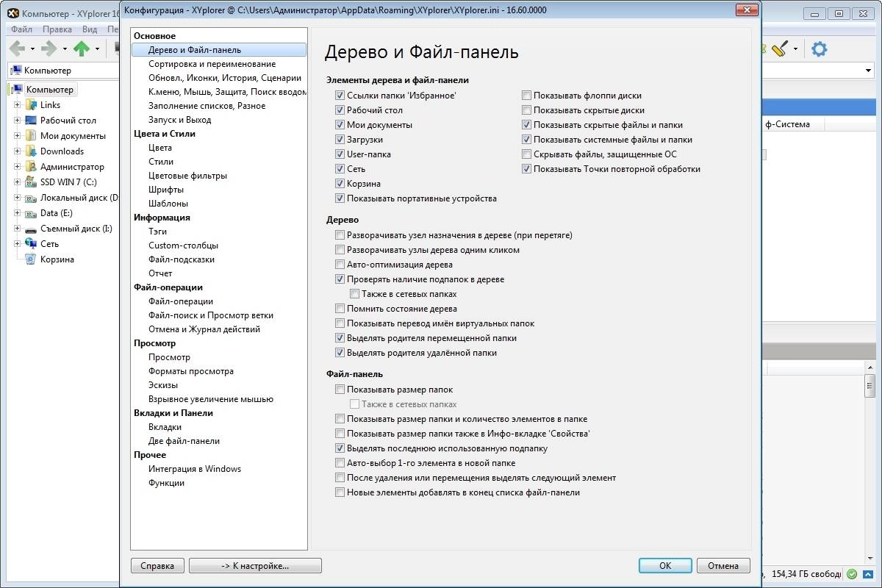Image resolution: width=882 pixels, height=588 pixels.
Task: Open configuration via the blue gear icon
Action: coord(819,49)
